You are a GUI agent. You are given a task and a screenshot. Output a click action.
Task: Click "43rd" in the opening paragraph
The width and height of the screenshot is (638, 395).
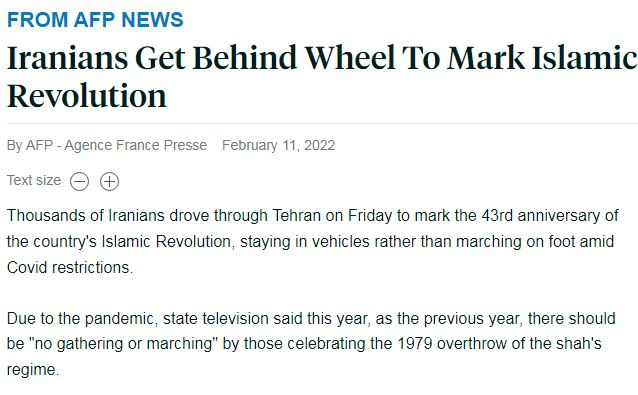(x=497, y=215)
